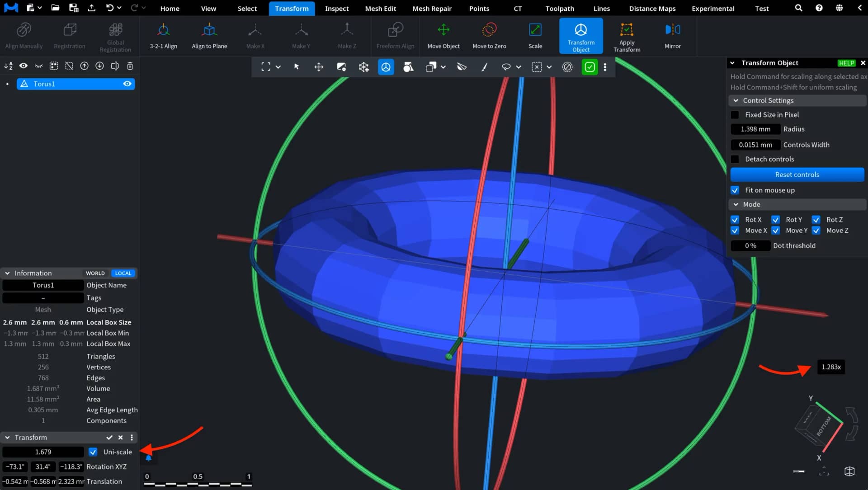Collapse the Information panel
This screenshot has width=868, height=490.
[x=7, y=273]
